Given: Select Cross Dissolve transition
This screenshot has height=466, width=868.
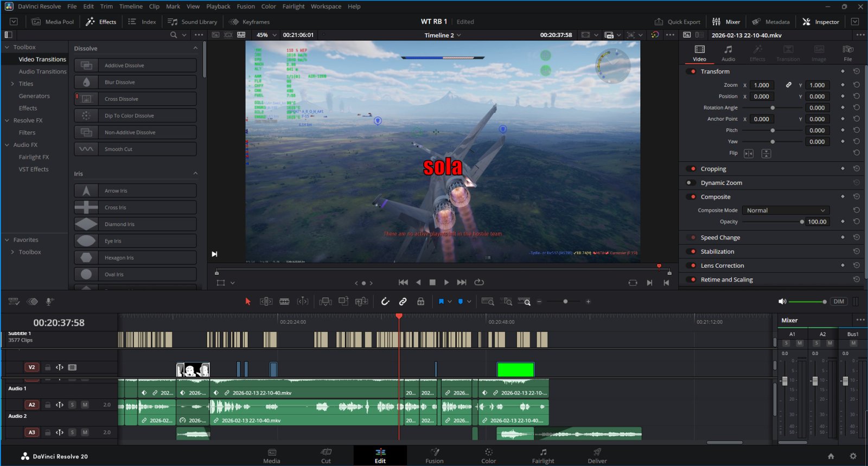Looking at the screenshot, I should [x=135, y=99].
